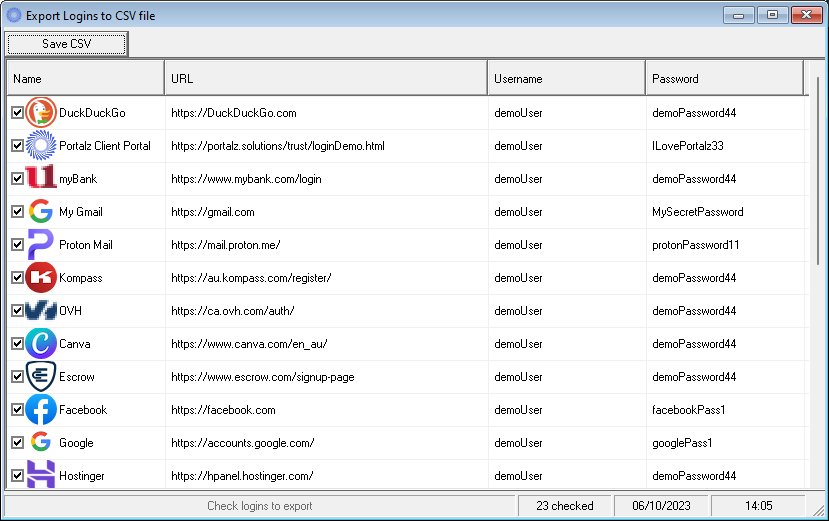Click the protonPassword11 password cell

click(x=725, y=244)
